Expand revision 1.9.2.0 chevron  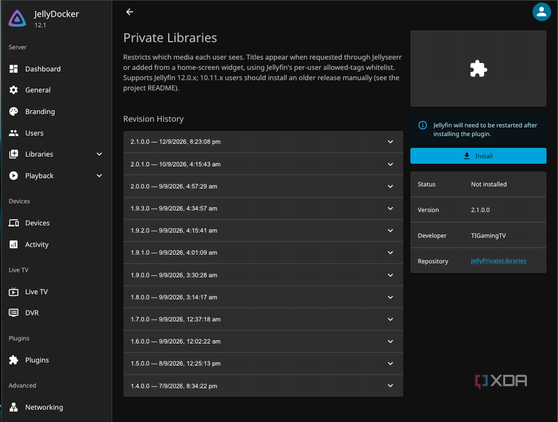[390, 231]
